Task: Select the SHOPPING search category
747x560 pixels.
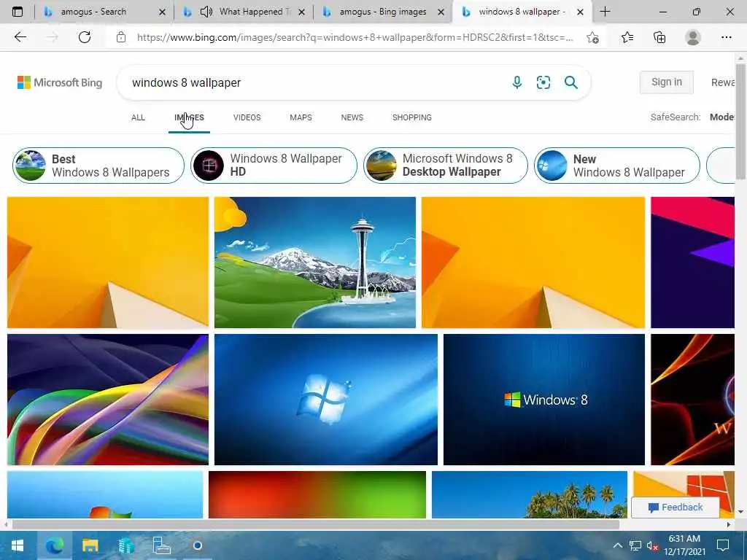Action: tap(412, 117)
